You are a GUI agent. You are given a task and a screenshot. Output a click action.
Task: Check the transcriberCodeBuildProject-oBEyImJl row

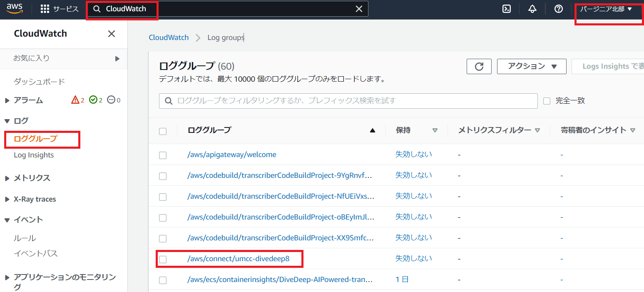click(x=163, y=217)
